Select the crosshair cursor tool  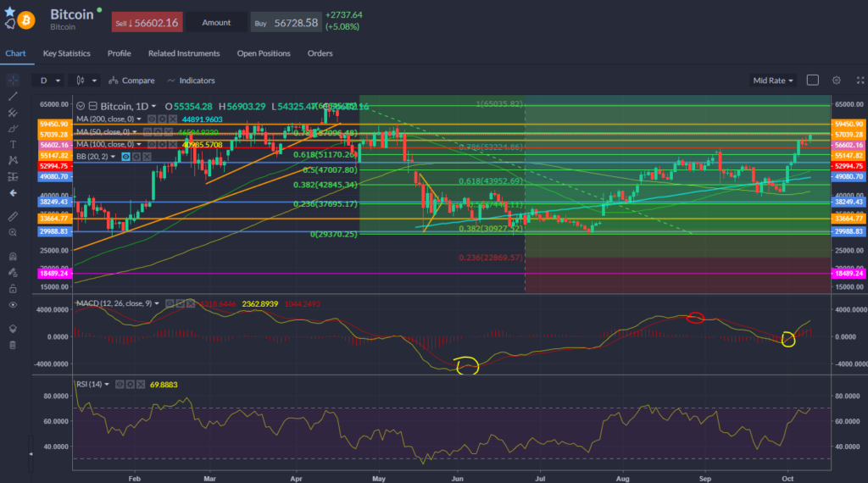pyautogui.click(x=13, y=80)
